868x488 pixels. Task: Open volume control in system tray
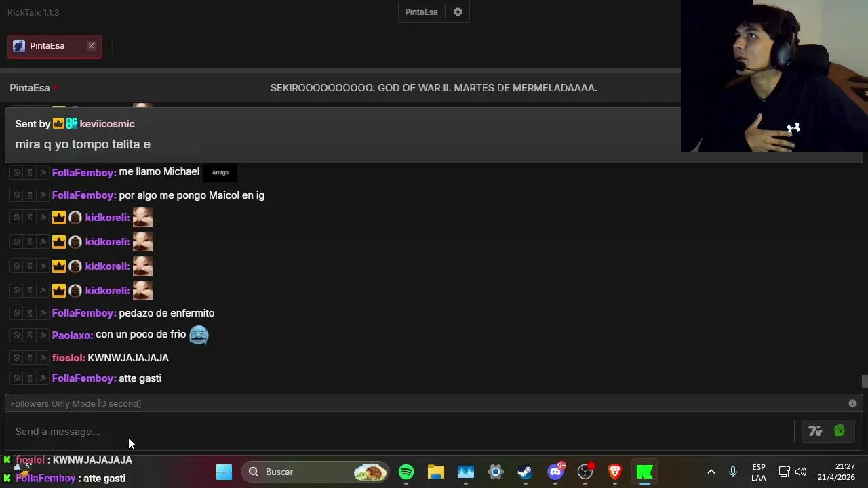pyautogui.click(x=801, y=472)
